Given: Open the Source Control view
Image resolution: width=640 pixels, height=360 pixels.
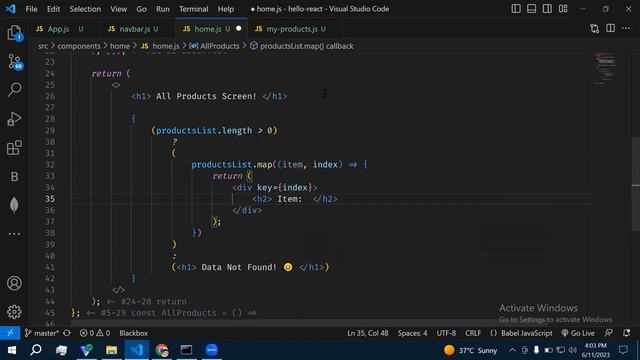Looking at the screenshot, I should pyautogui.click(x=14, y=62).
